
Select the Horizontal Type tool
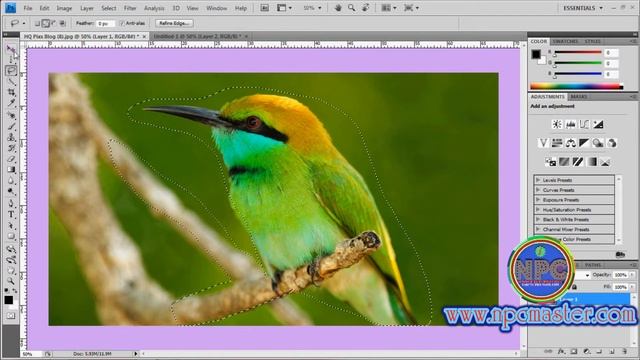(11, 214)
